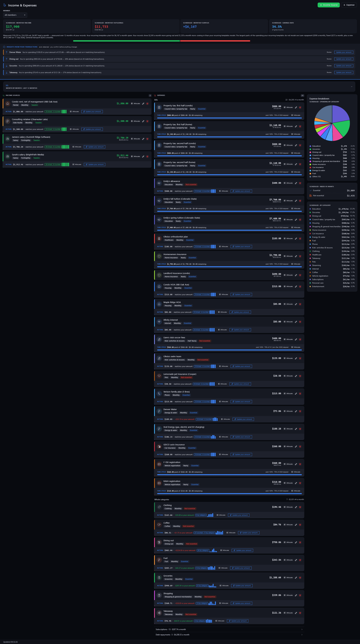The width and height of the screenshot is (360, 644).
Task: Edit Emily's allowance with pencil icon
Action: 296,183
